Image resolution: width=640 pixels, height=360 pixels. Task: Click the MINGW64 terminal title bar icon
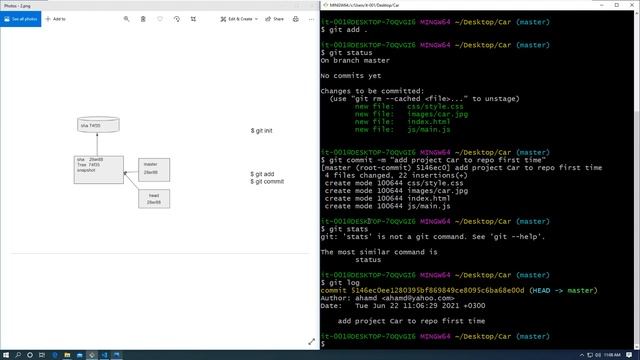pos(325,5)
